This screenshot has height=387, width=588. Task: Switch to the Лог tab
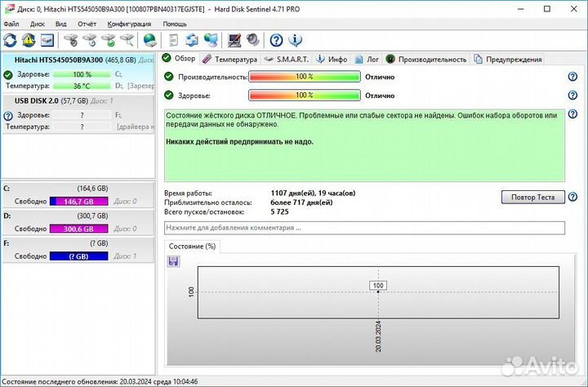(x=367, y=60)
